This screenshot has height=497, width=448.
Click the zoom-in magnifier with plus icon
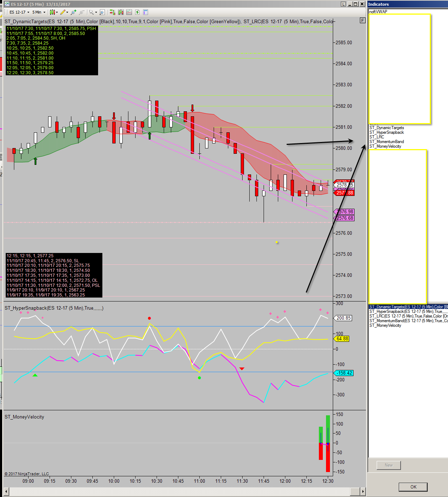click(73, 12)
